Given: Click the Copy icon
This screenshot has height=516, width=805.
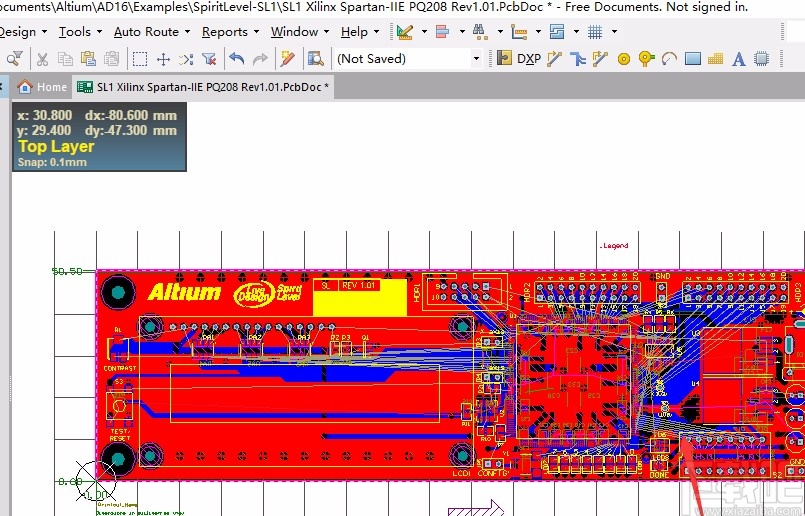Looking at the screenshot, I should coord(65,59).
